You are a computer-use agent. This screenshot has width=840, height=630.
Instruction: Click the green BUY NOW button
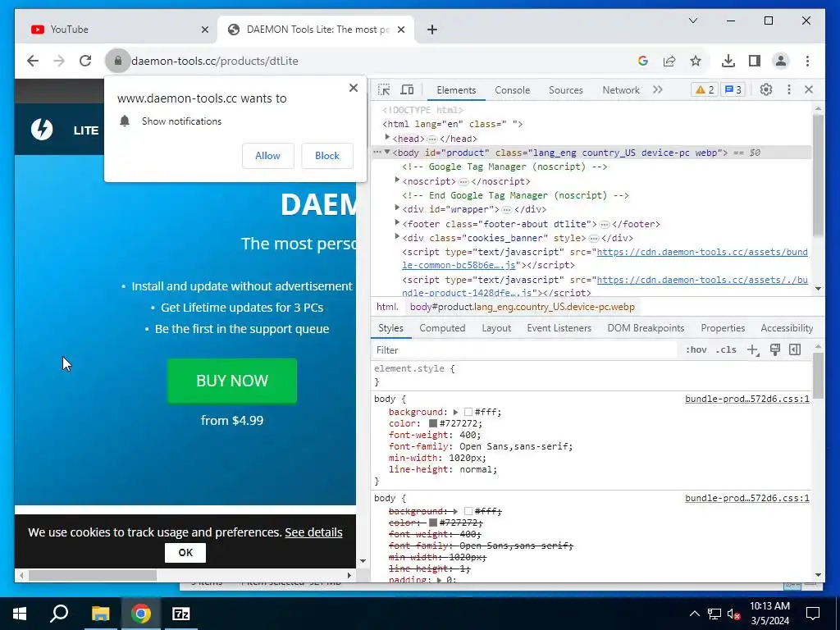point(232,381)
